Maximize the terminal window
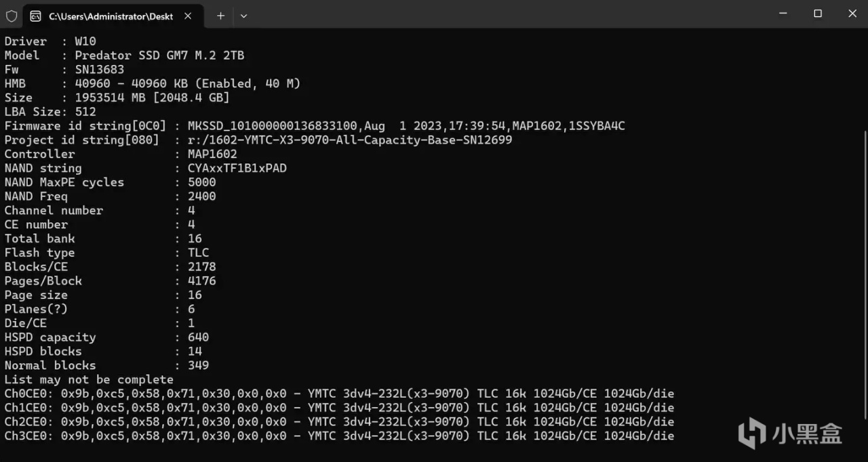Screen dimensions: 868x462 point(818,14)
